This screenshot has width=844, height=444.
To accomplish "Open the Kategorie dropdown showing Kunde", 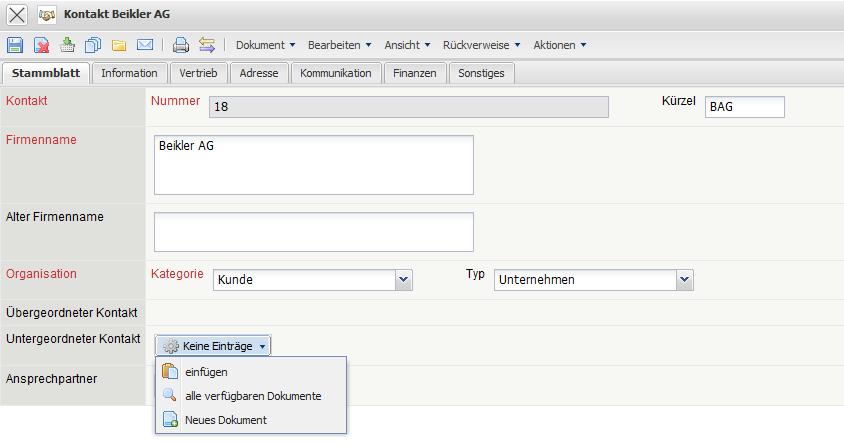I will point(403,280).
